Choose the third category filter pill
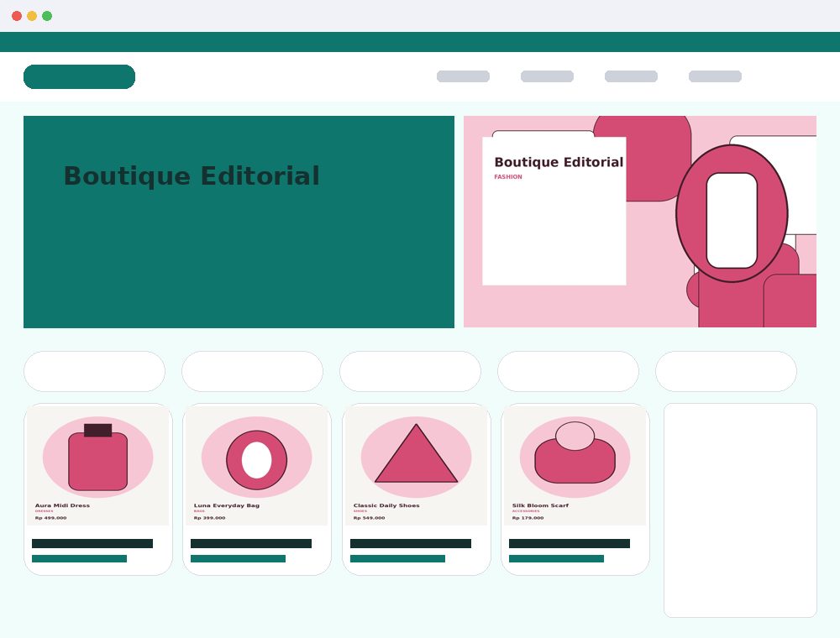840x638 pixels. pos(411,371)
